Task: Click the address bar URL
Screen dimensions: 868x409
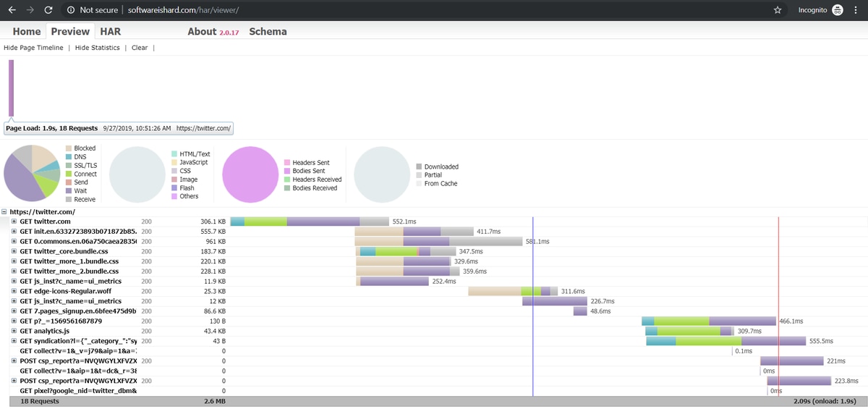Action: (183, 10)
